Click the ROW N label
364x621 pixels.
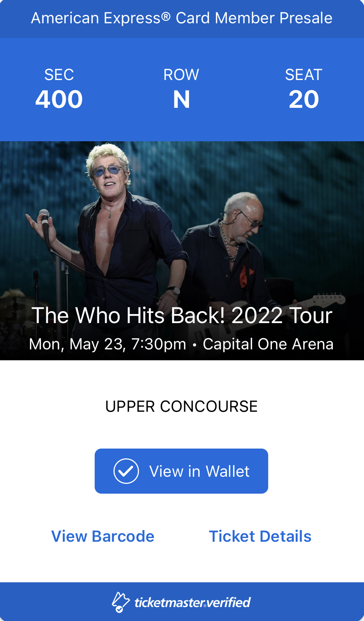[x=181, y=89]
